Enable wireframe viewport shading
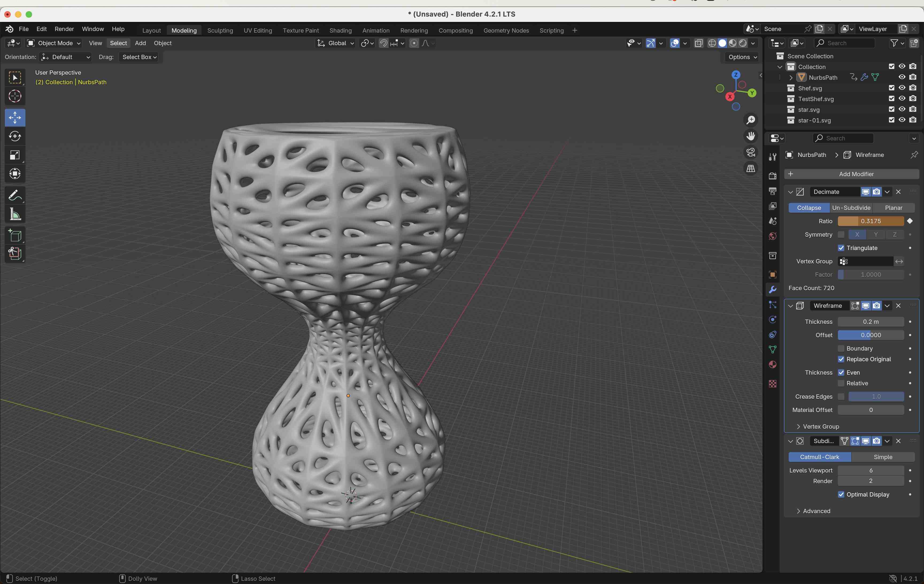Viewport: 924px width, 584px height. pos(712,43)
